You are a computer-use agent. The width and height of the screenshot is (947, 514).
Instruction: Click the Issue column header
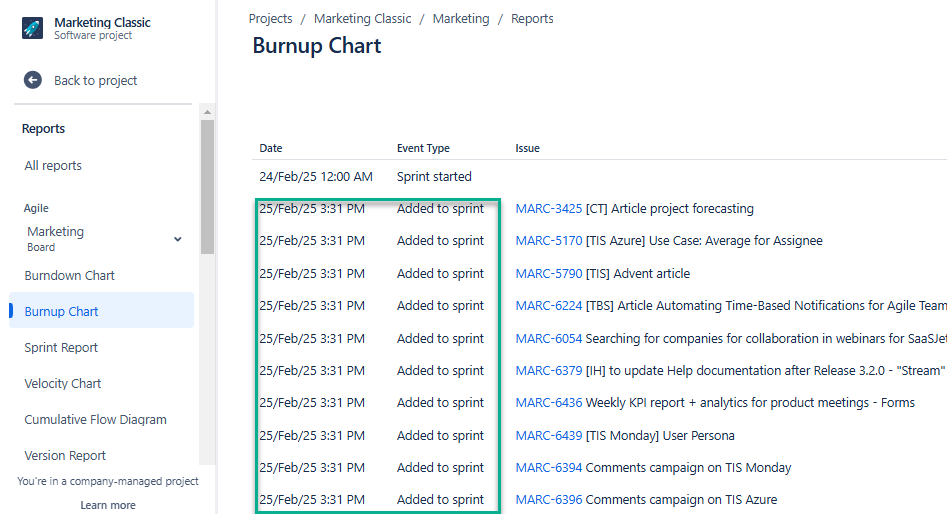[527, 148]
